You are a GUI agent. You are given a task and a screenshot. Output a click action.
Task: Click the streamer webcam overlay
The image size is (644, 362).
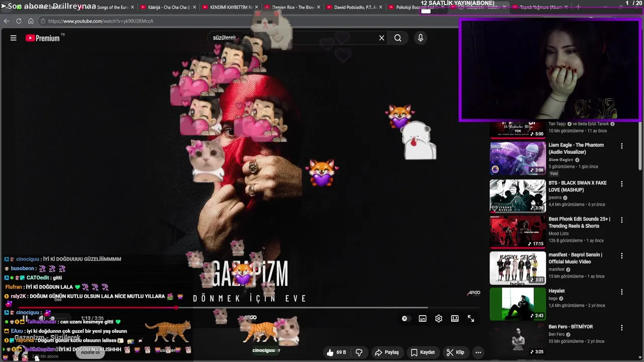click(550, 70)
